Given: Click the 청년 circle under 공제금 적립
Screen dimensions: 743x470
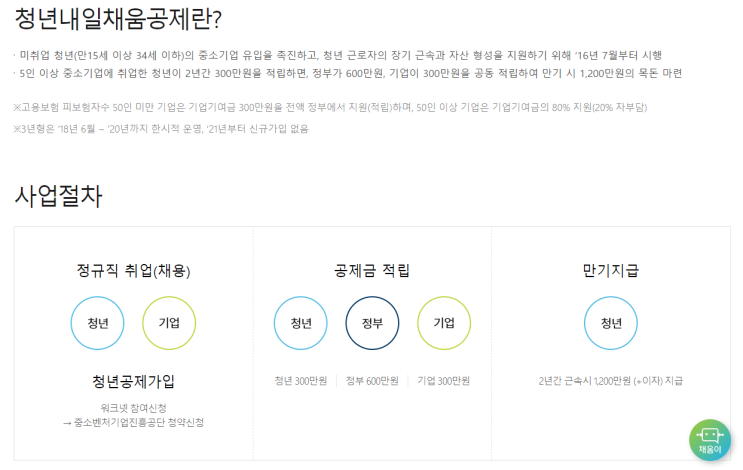Looking at the screenshot, I should [x=301, y=323].
